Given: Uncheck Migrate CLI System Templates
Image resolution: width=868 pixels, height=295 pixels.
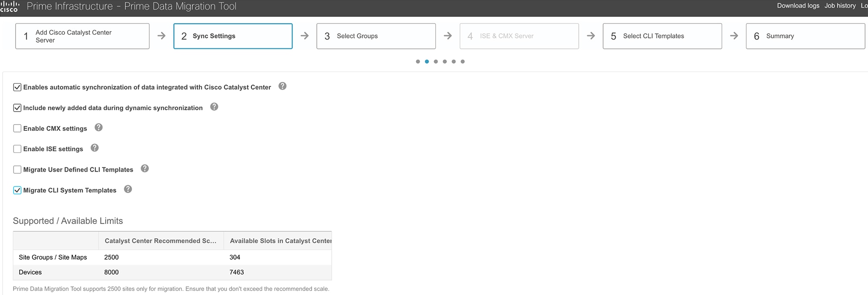Looking at the screenshot, I should point(17,190).
